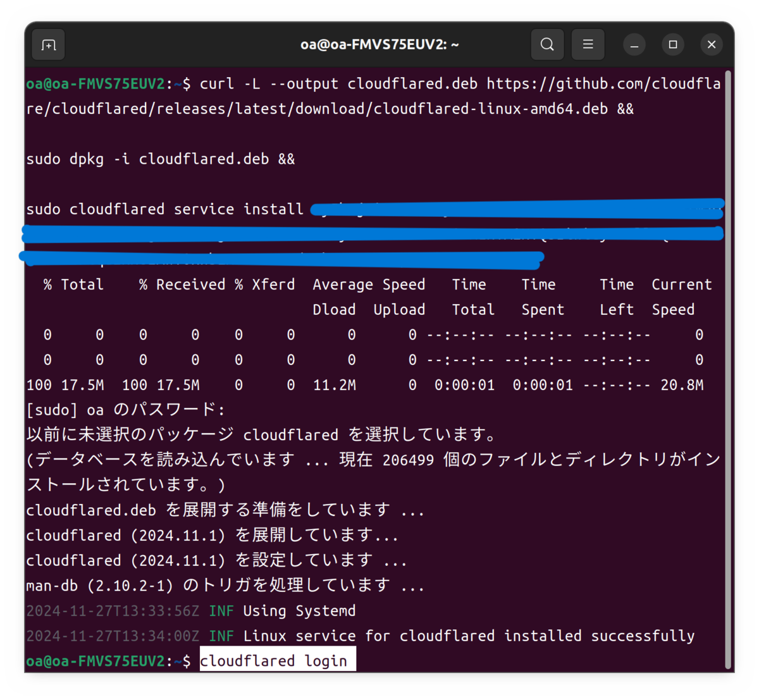This screenshot has height=700, width=759.
Task: Click the cloudflared.deb を展開する準備 line
Action: tap(225, 510)
